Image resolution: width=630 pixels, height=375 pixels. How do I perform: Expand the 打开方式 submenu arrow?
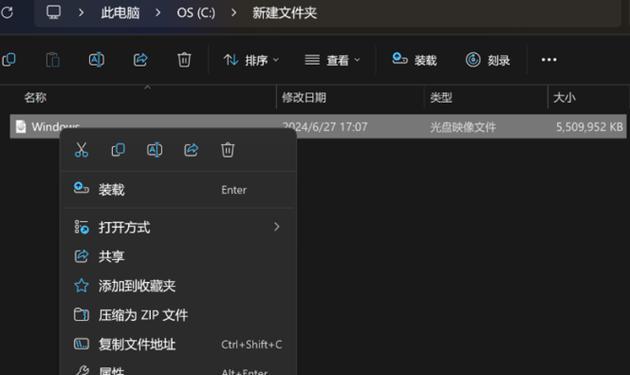tap(276, 227)
